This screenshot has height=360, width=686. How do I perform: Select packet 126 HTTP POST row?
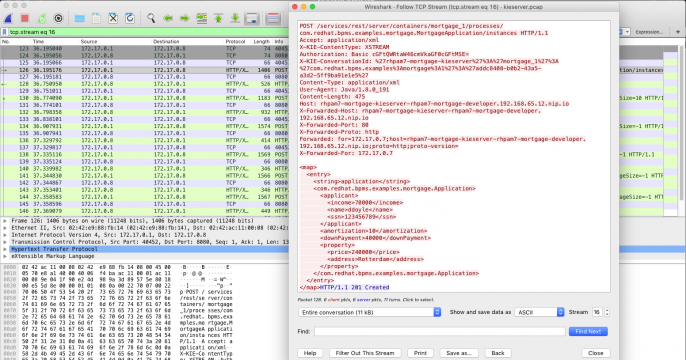pyautogui.click(x=144, y=70)
